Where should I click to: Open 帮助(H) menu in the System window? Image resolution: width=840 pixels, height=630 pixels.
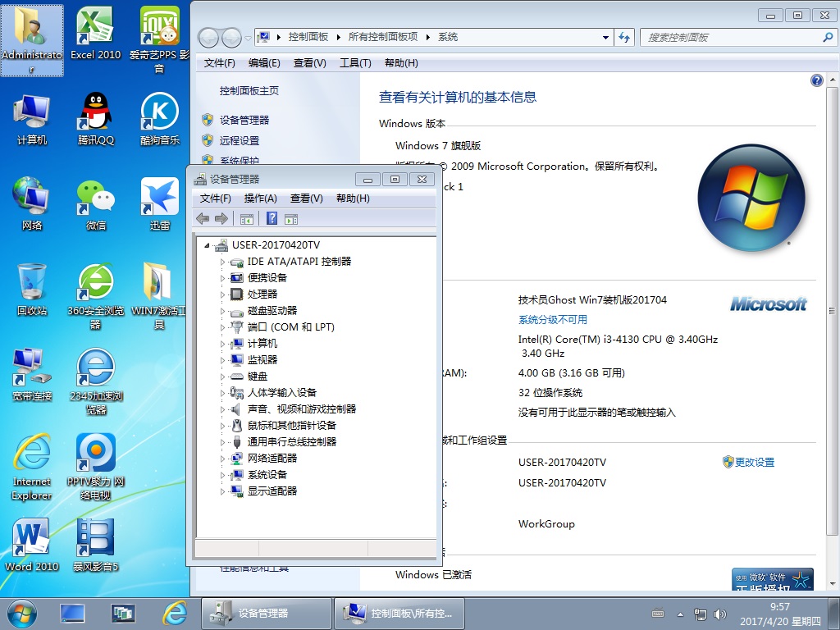[401, 63]
